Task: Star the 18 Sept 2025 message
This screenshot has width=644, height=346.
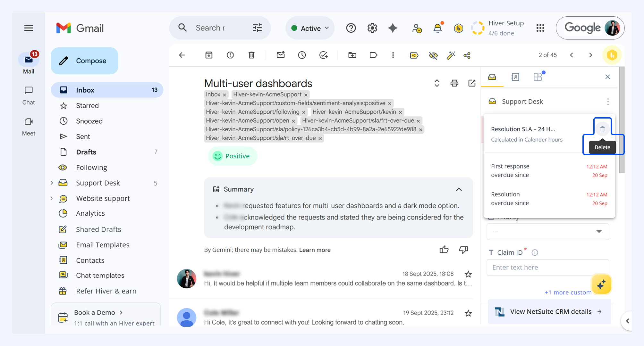Action: [x=468, y=274]
